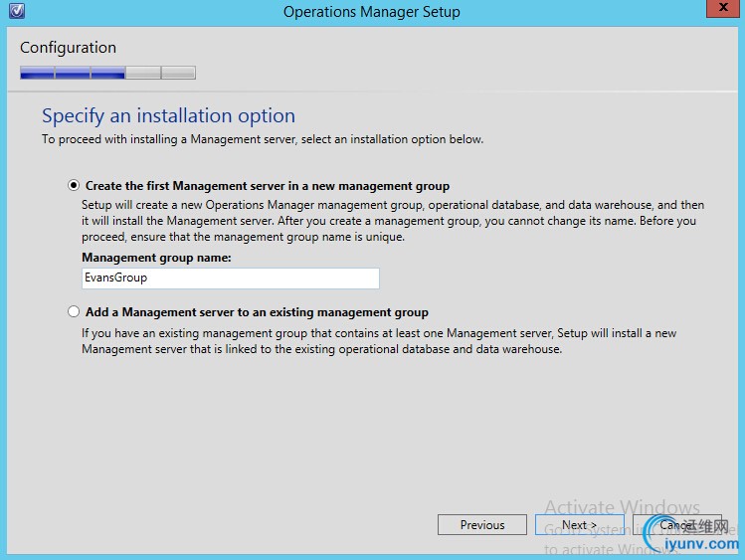
Task: Click the Operations Manager Setup title bar icon
Action: click(x=15, y=11)
